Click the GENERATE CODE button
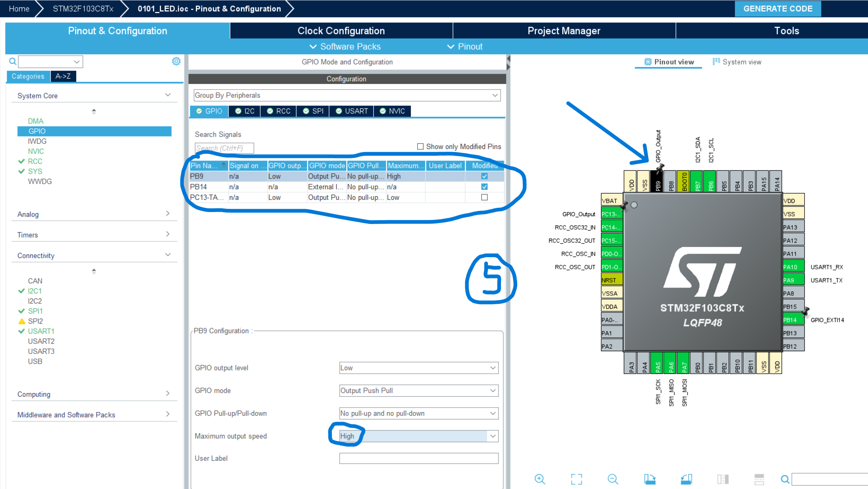Viewport: 868px width, 489px height. coord(778,8)
